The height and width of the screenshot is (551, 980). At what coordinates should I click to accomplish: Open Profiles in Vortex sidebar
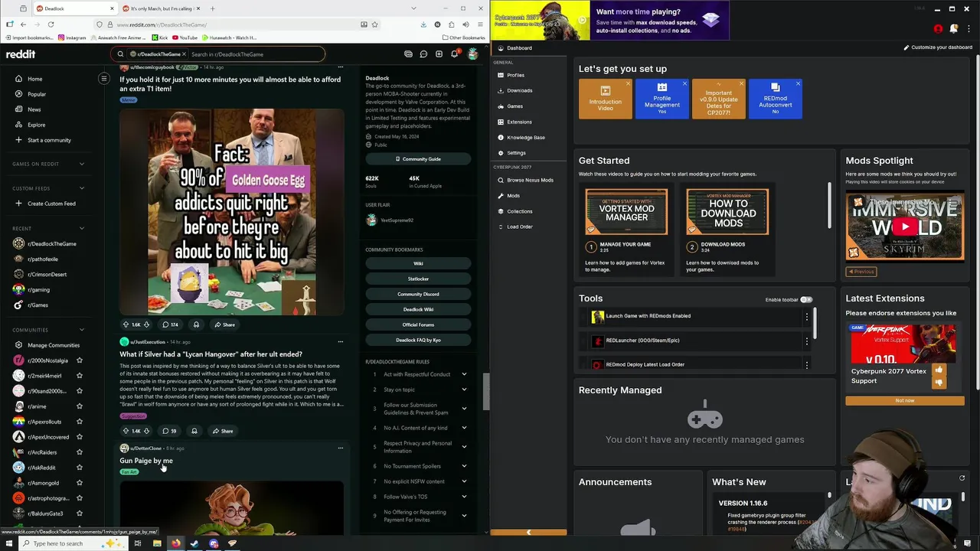click(x=515, y=75)
